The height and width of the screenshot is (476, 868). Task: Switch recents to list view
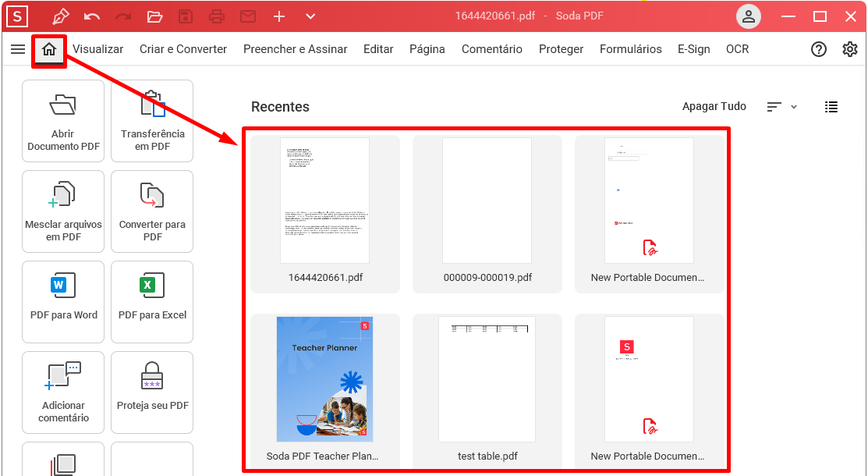(831, 107)
